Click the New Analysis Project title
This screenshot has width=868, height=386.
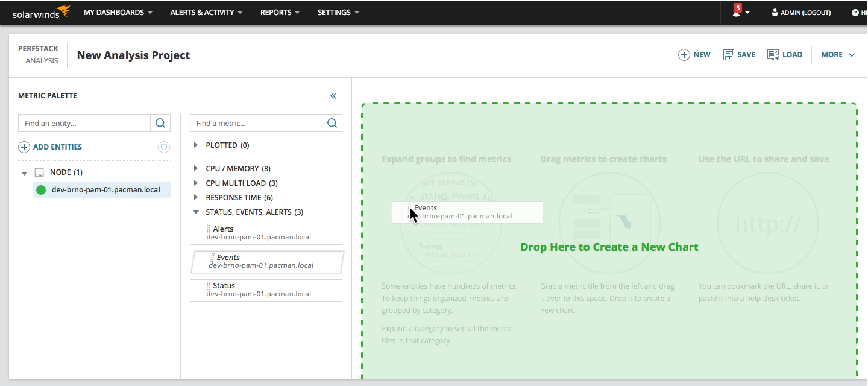[x=133, y=55]
